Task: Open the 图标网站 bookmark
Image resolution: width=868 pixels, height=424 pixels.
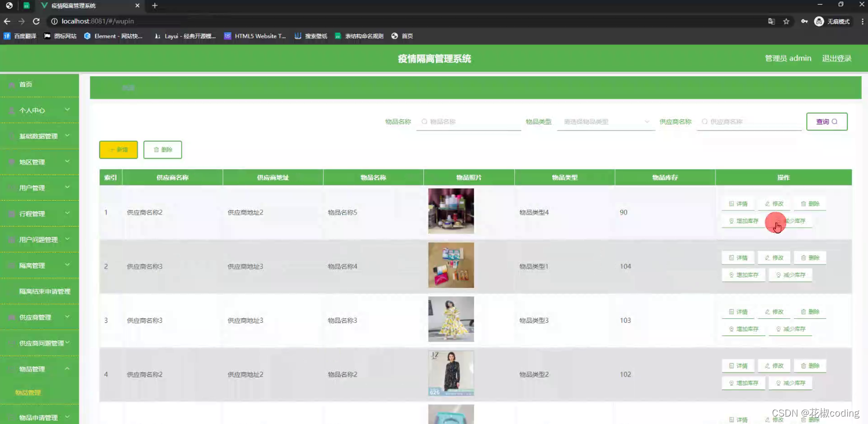Action: (61, 35)
